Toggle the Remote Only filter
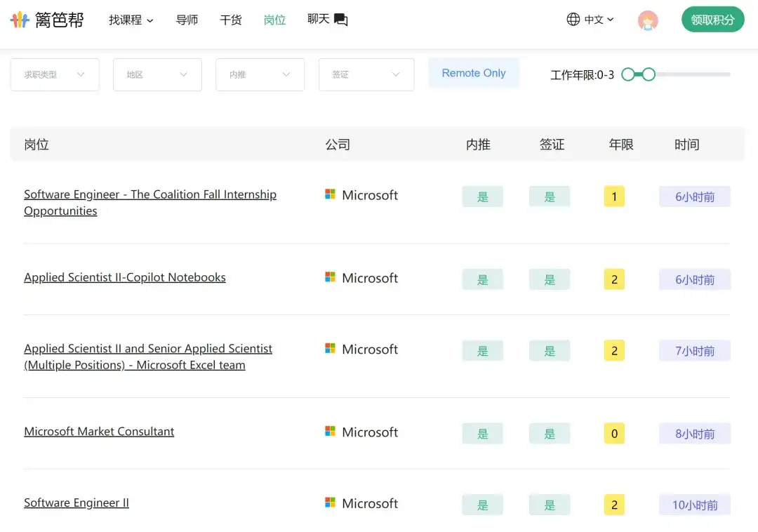Screen dimensions: 758x532 point(474,73)
